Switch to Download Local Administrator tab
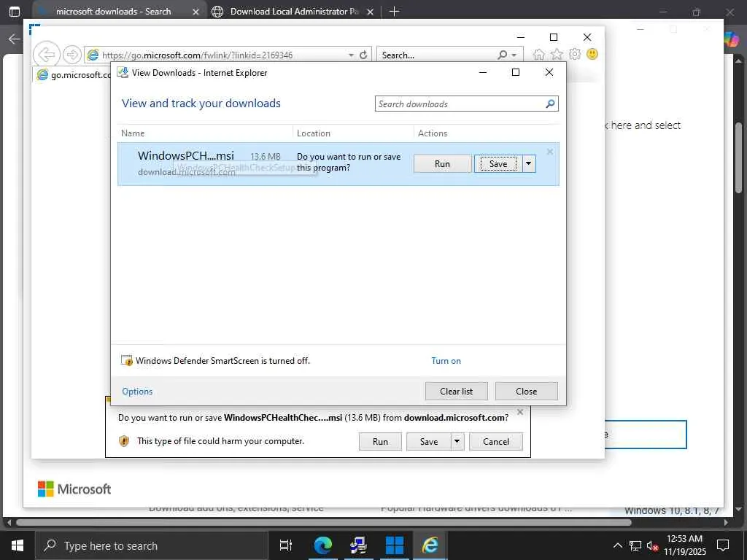The width and height of the screenshot is (747, 560). (x=295, y=12)
